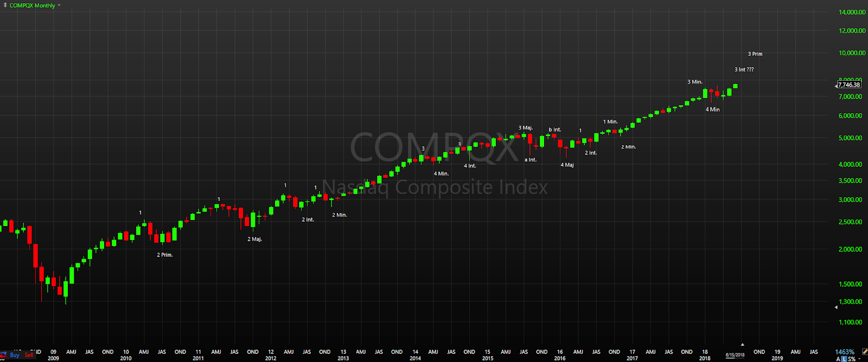Open the COMPQX Monthly dropdown arrow

pyautogui.click(x=59, y=5)
